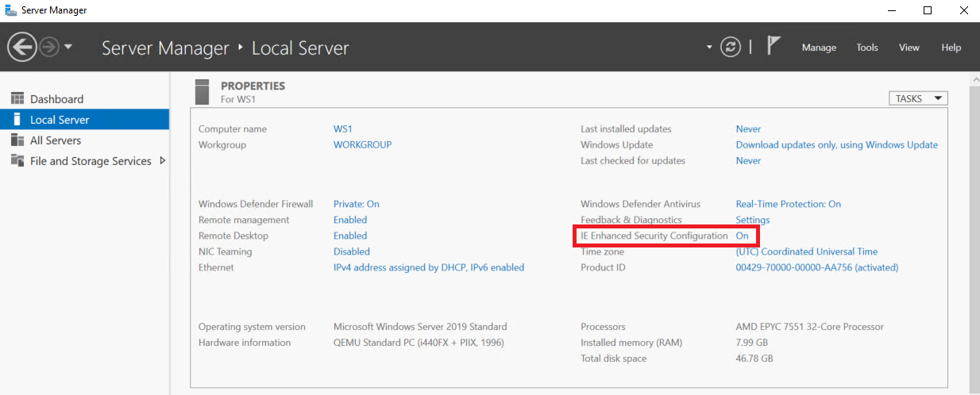Open the Tools menu

point(867,48)
